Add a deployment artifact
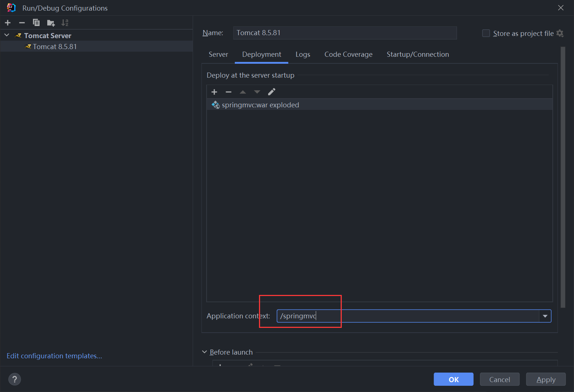Viewport: 574px width, 392px height. (214, 92)
